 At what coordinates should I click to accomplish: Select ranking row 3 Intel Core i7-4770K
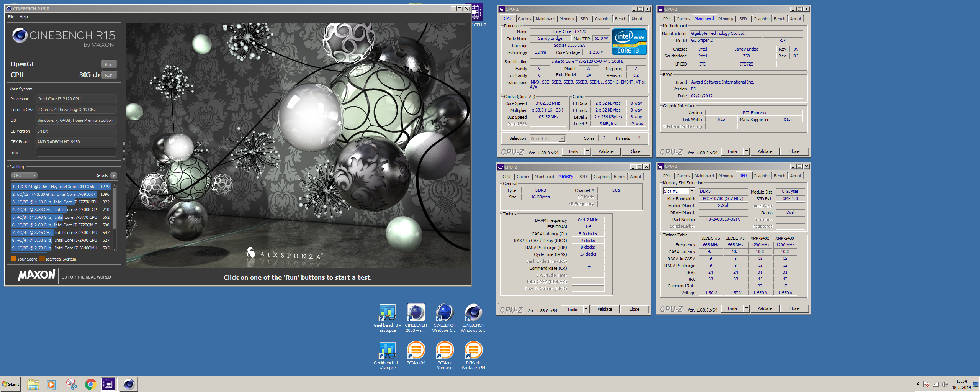tap(61, 202)
